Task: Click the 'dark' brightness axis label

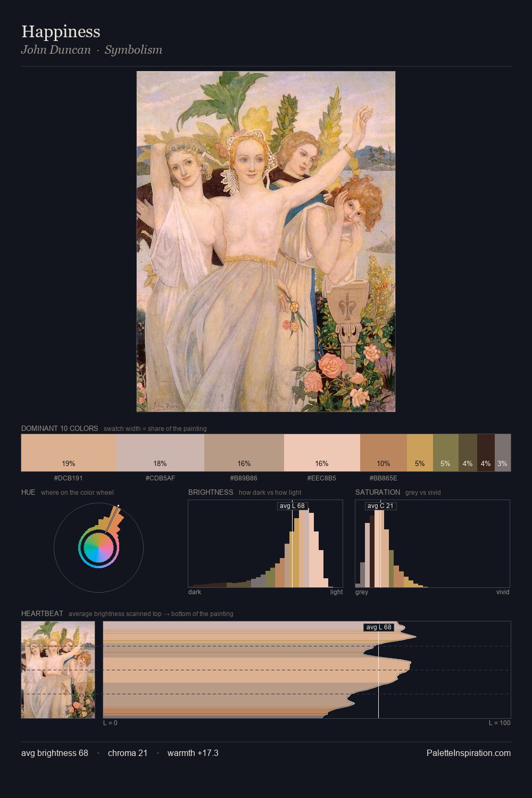Action: pyautogui.click(x=195, y=592)
